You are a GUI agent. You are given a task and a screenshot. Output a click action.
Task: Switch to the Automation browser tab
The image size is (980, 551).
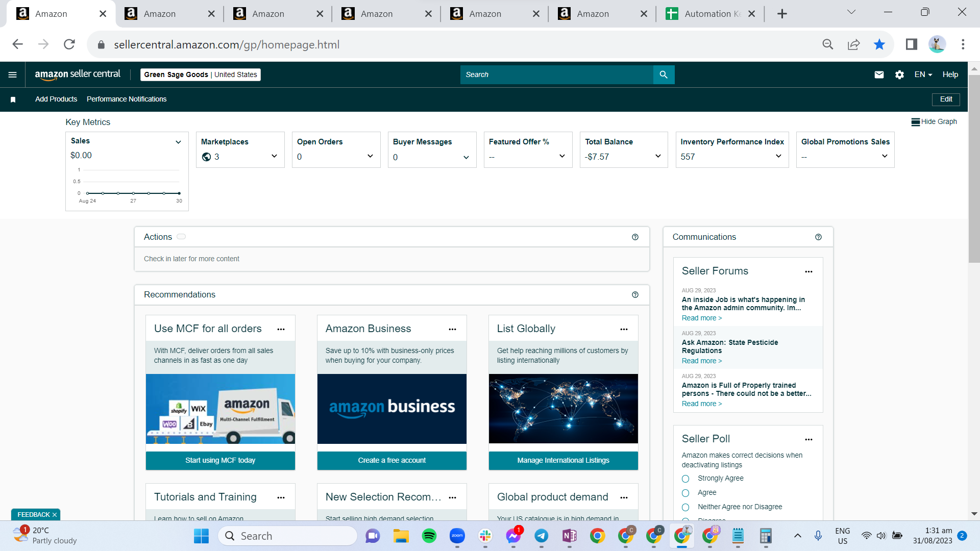tap(710, 14)
